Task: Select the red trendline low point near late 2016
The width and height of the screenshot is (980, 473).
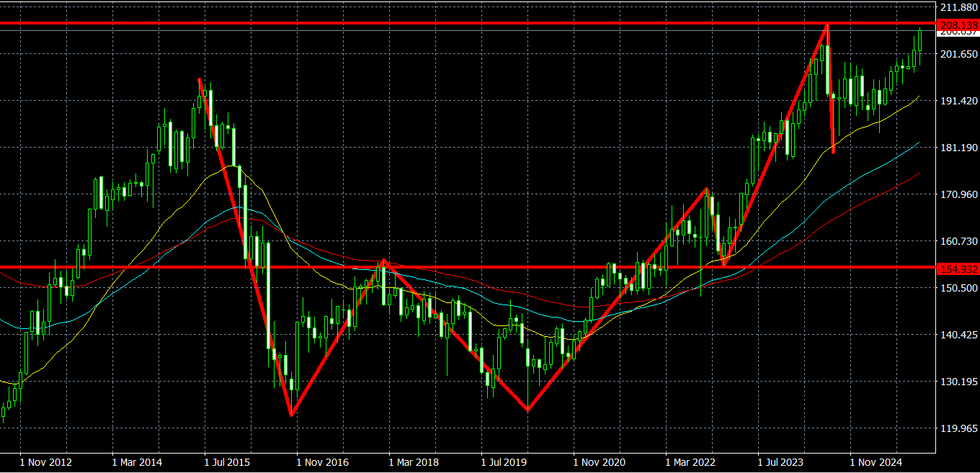Action: coord(291,415)
